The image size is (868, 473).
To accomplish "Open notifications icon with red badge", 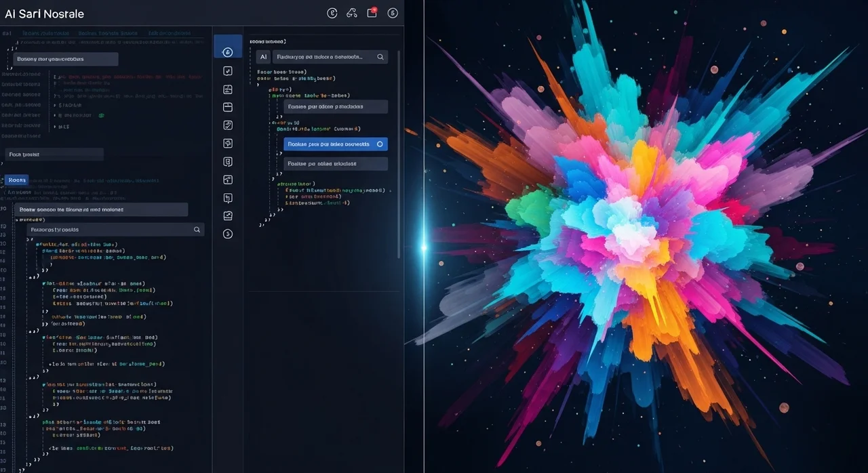I will 372,13.
